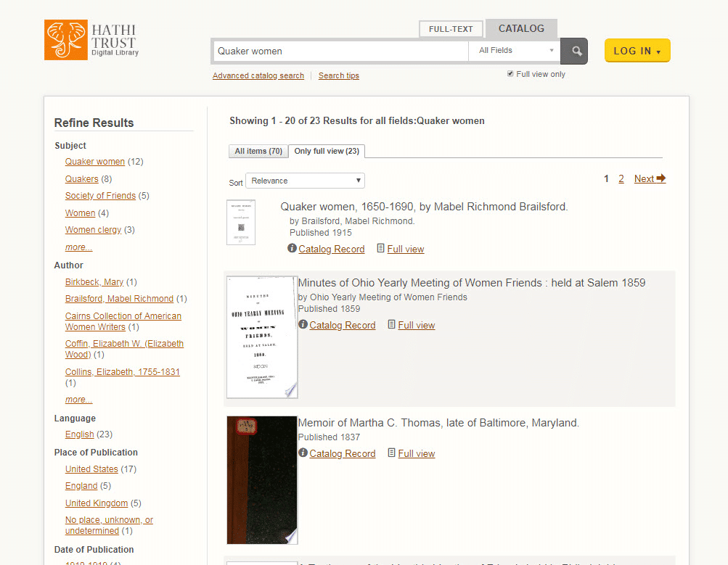Filter by Women clergy subject
The image size is (728, 565).
pyautogui.click(x=93, y=230)
